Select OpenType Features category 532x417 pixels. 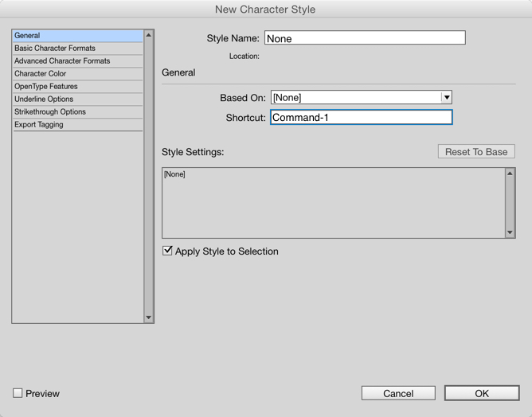click(x=78, y=87)
